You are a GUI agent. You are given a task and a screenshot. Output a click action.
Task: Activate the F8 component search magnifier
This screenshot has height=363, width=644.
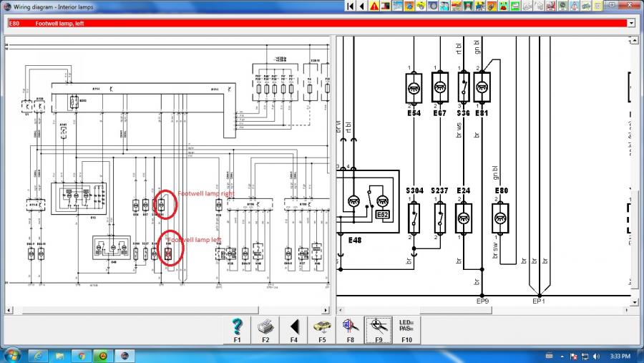coord(351,329)
